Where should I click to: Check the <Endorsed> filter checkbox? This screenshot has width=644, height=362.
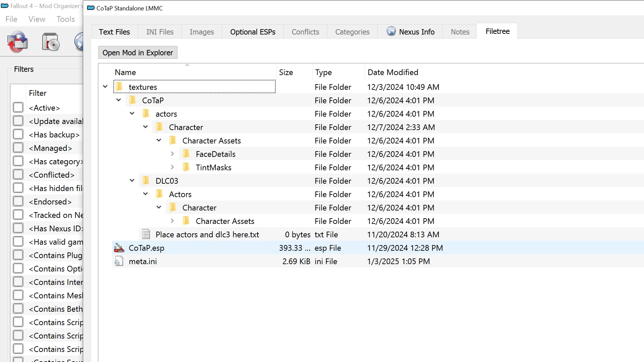point(18,201)
